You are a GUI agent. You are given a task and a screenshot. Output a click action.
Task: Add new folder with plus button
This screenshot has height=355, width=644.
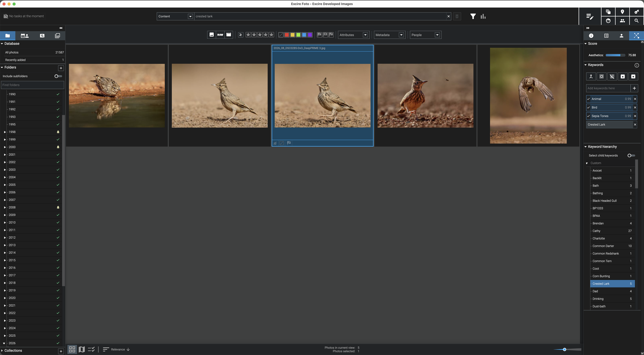pyautogui.click(x=61, y=68)
